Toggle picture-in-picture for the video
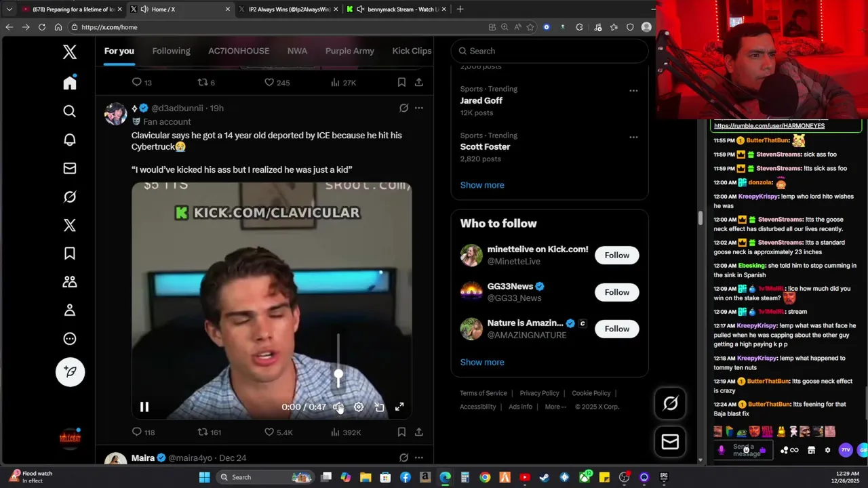 coord(379,407)
